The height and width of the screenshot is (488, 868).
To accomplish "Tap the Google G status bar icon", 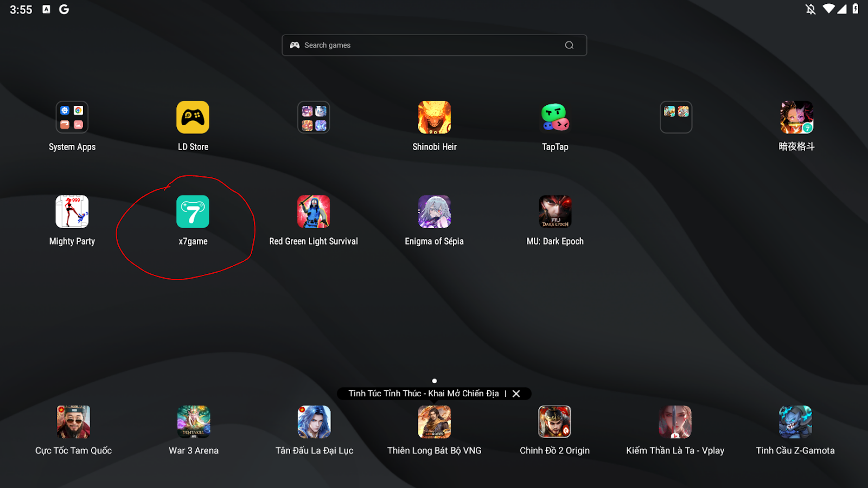I will coord(64,9).
